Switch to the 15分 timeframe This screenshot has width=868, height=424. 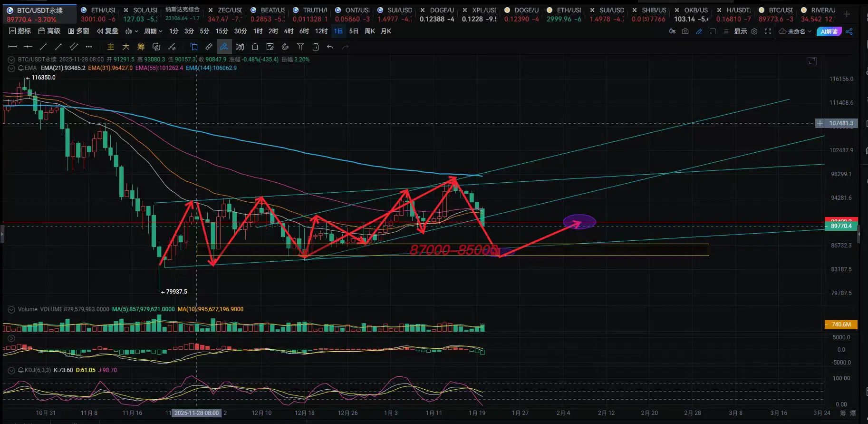click(x=222, y=31)
